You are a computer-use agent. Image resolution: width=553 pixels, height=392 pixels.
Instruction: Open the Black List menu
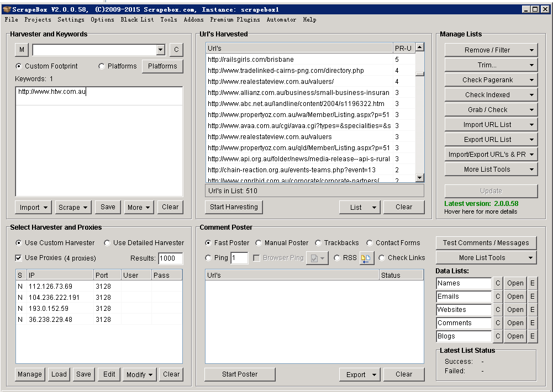tap(137, 20)
